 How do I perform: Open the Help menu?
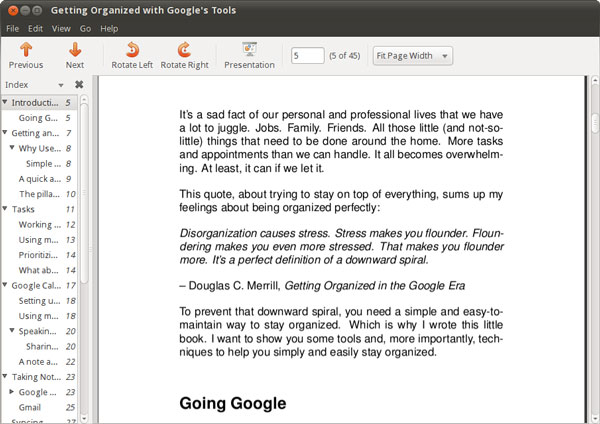point(109,29)
